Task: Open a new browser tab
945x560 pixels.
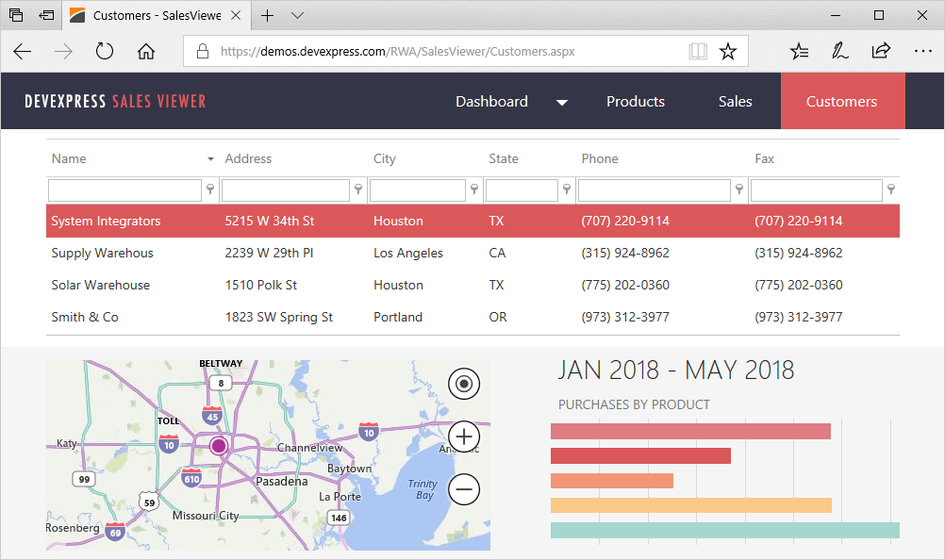Action: click(269, 15)
